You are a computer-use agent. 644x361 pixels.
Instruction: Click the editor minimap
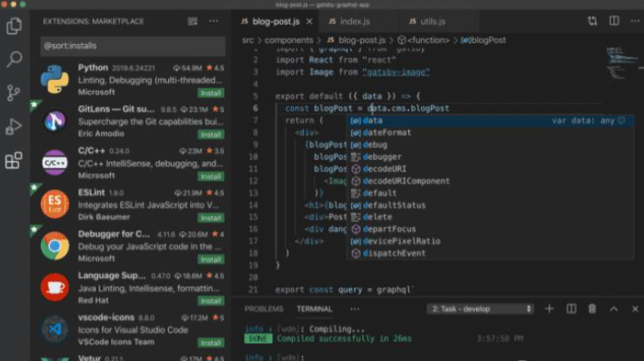[622, 63]
